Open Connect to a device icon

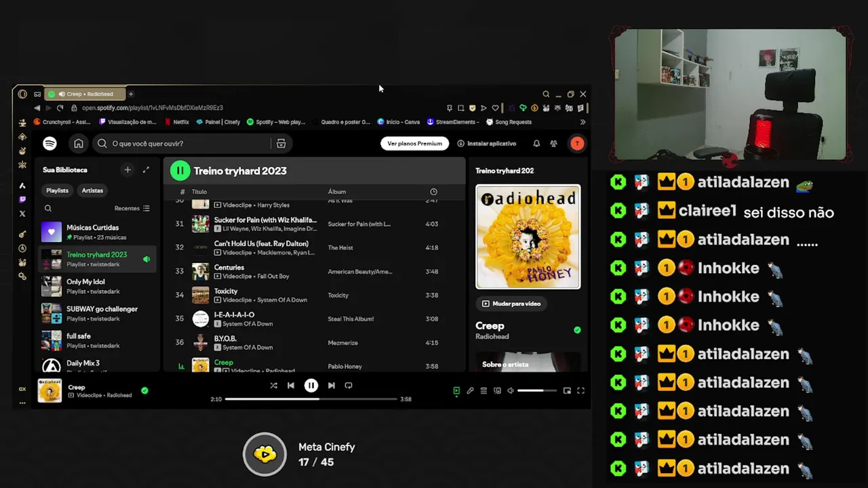(497, 390)
